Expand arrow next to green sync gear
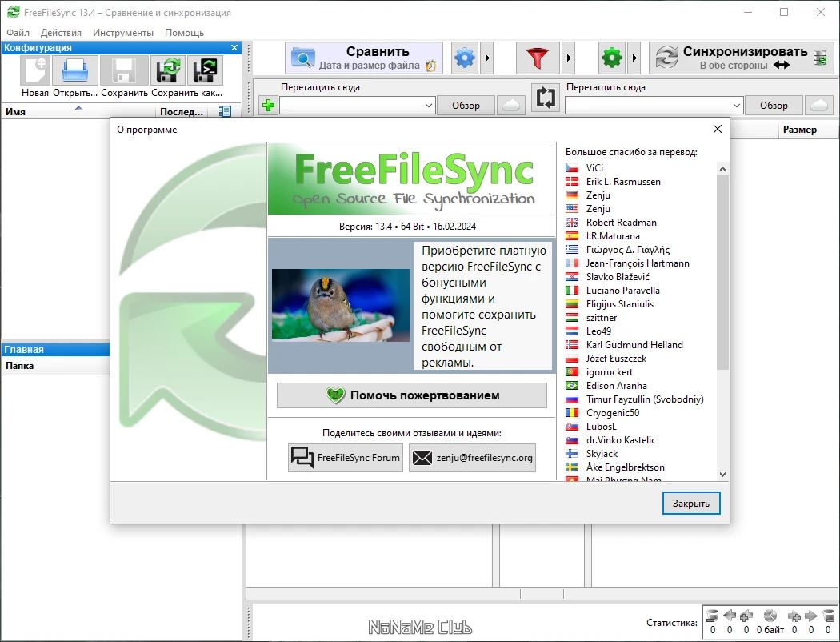This screenshot has height=642, width=840. 634,58
